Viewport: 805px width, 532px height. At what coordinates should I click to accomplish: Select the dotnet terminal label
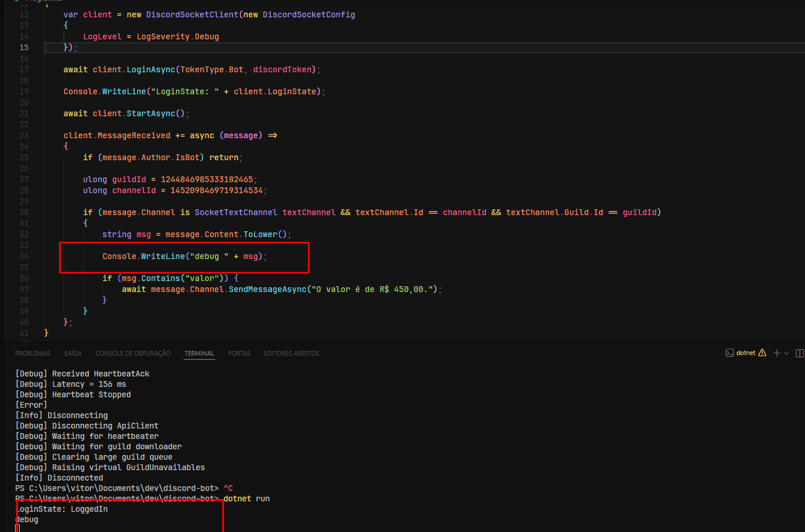[x=746, y=353]
